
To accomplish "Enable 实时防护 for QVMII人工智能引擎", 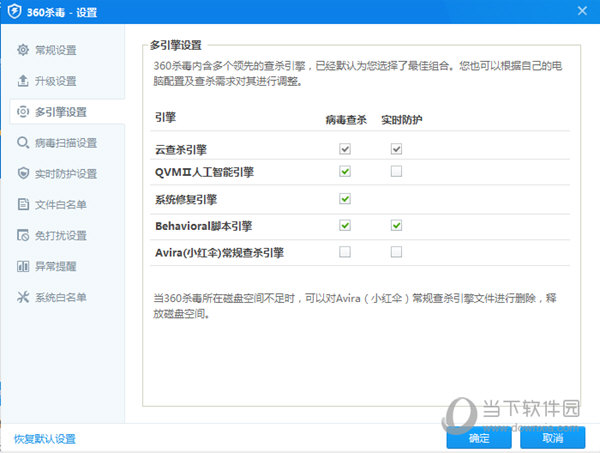I will tap(396, 171).
